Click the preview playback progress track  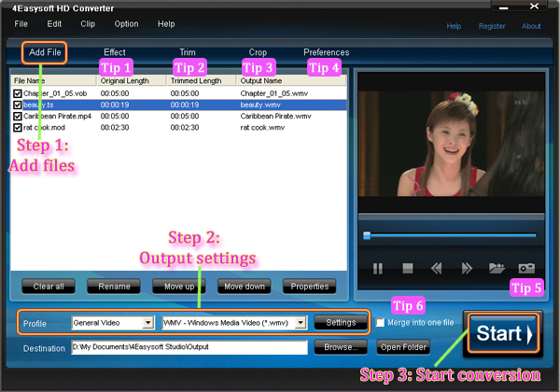[x=454, y=235]
